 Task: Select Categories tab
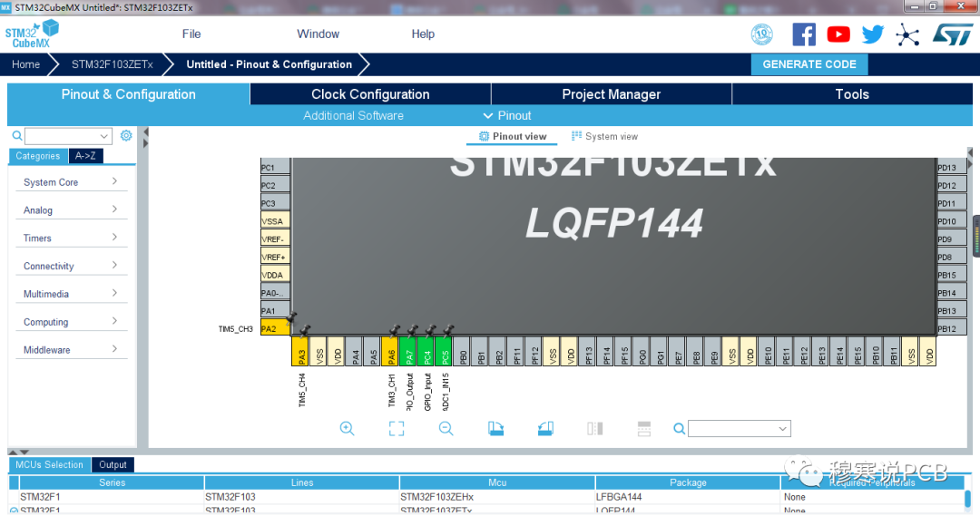pyautogui.click(x=38, y=156)
